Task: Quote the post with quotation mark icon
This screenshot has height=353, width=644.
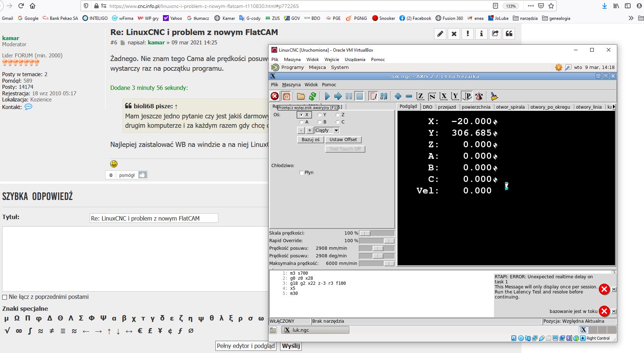Action: click(509, 34)
